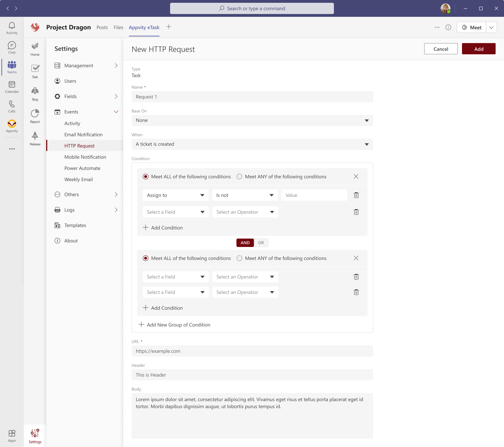
Task: Click the tab information icon
Action: (x=448, y=27)
